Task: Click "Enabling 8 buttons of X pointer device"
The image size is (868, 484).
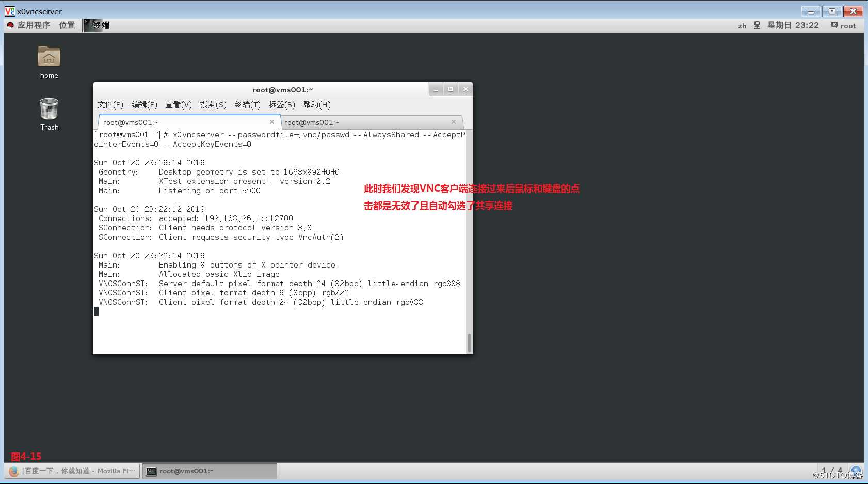Action: pyautogui.click(x=247, y=265)
